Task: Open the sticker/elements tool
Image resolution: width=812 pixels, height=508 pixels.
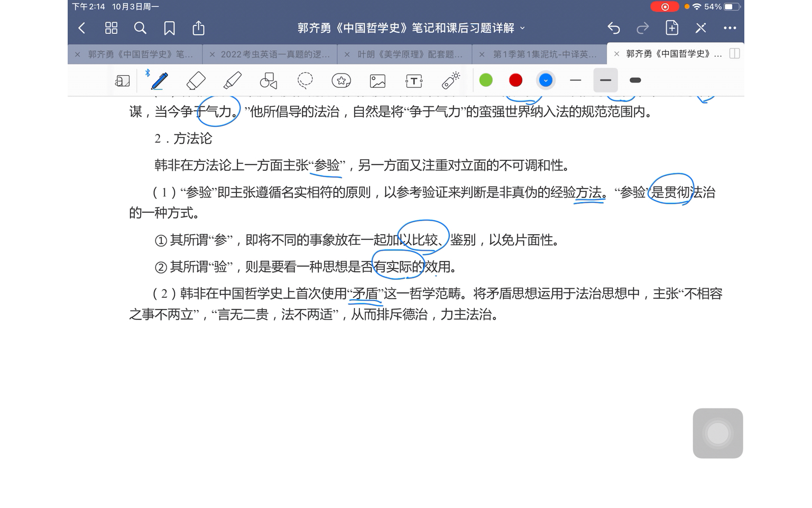Action: tap(342, 80)
